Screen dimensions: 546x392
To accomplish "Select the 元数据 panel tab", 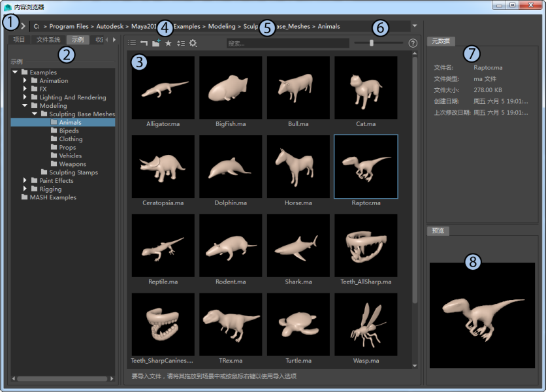I will click(441, 41).
